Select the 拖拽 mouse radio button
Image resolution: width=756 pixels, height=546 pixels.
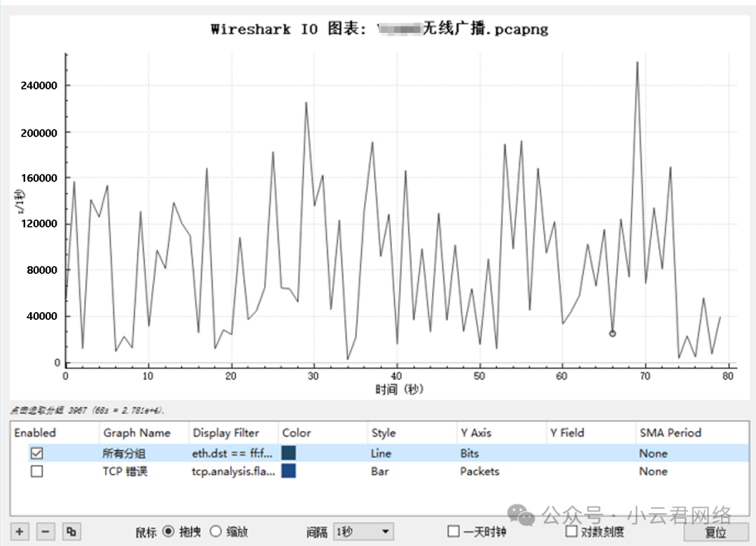[x=168, y=532]
